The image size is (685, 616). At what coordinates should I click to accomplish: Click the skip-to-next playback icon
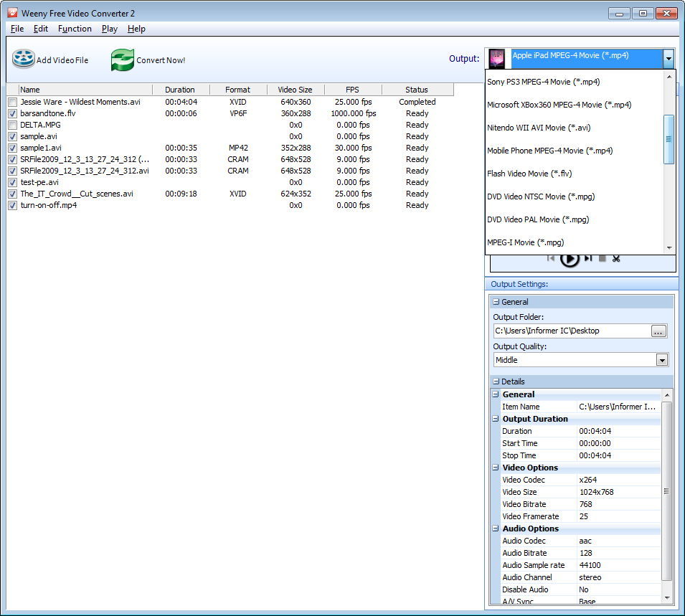[587, 258]
